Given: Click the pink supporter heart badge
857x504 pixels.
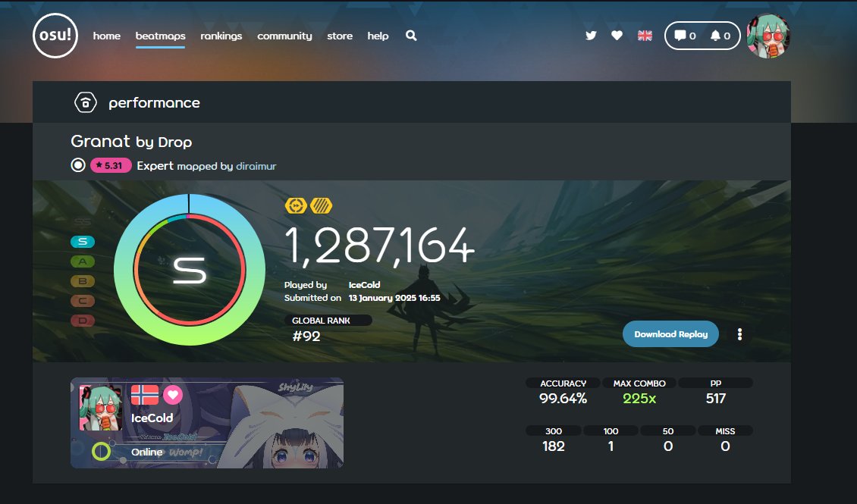Looking at the screenshot, I should 173,394.
